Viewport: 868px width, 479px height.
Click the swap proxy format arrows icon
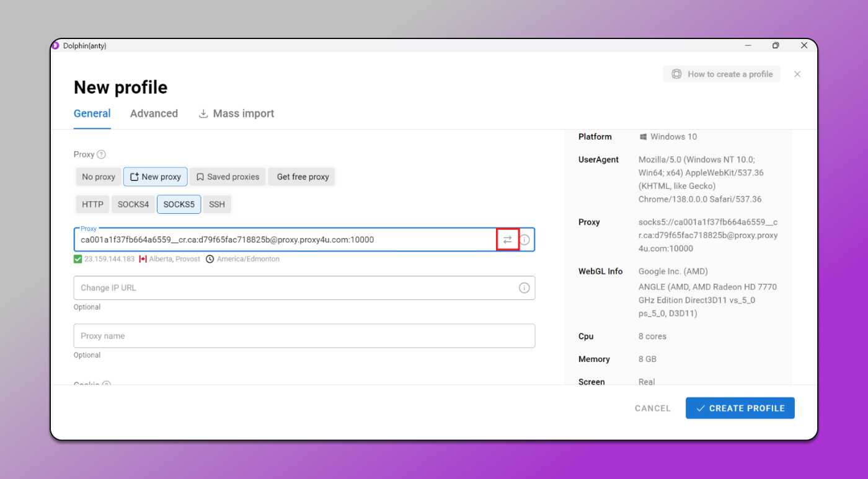click(508, 240)
